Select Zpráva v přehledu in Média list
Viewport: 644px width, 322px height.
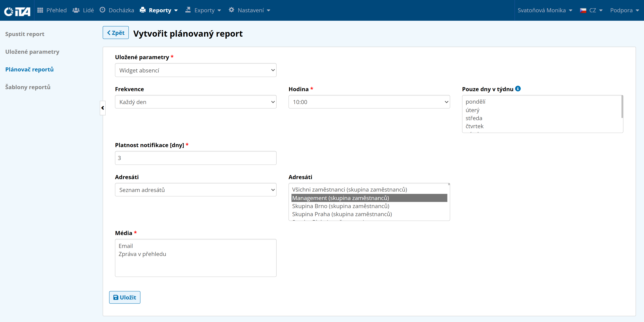click(196, 254)
